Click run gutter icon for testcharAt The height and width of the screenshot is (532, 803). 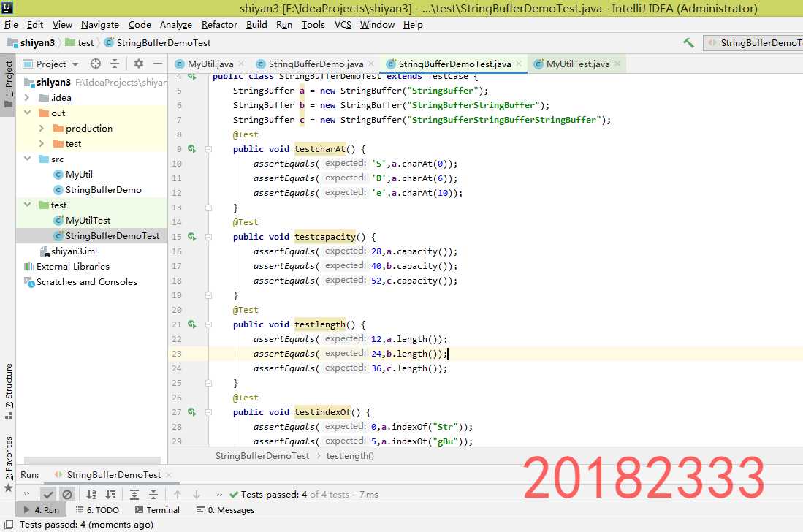(x=192, y=149)
